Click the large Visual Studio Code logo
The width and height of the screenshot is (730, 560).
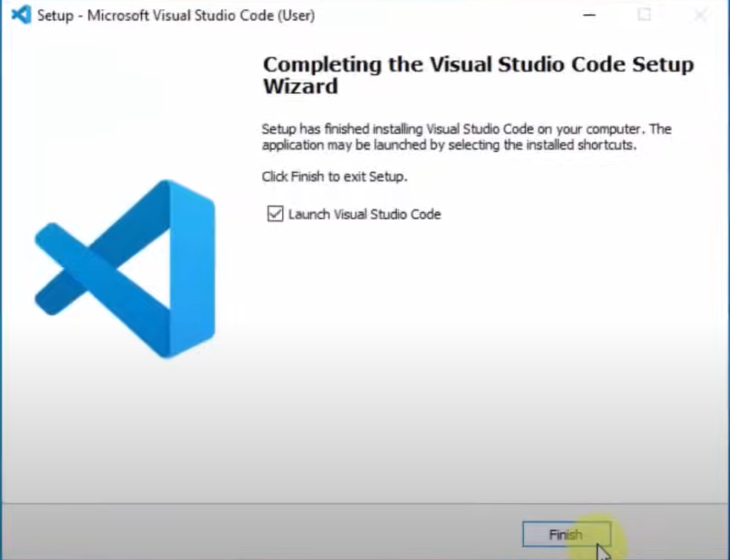click(x=125, y=269)
